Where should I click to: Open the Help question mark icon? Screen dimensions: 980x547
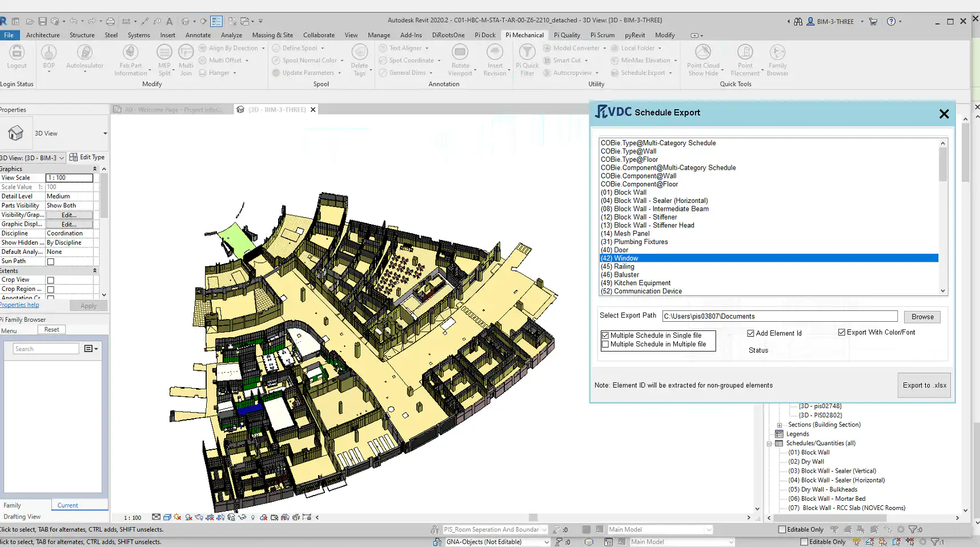coord(891,21)
